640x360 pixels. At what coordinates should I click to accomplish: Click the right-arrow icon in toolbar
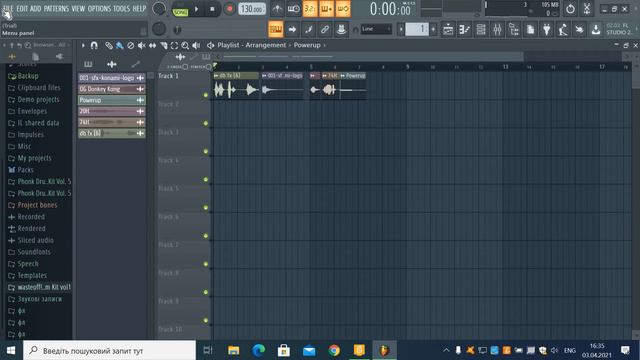292,29
